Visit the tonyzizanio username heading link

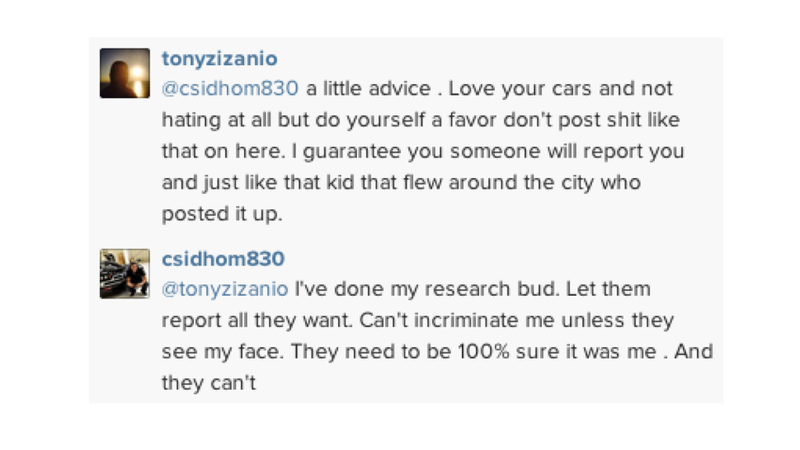tap(219, 59)
